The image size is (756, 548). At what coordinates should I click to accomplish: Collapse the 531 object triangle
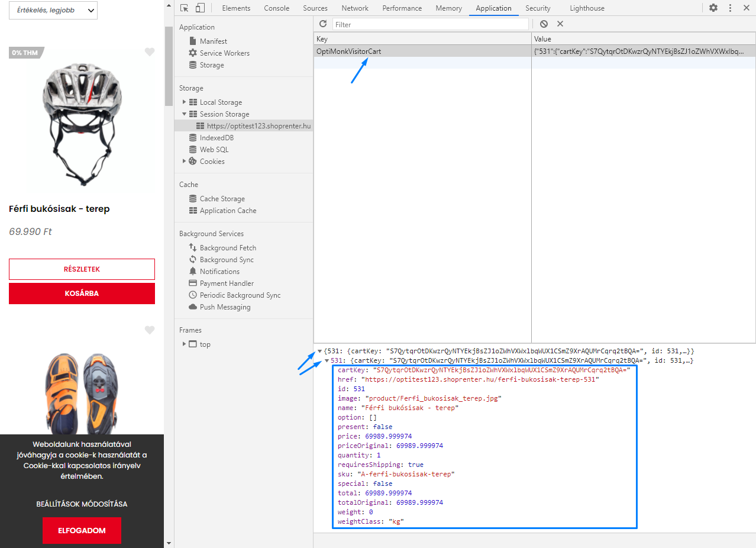(x=327, y=360)
